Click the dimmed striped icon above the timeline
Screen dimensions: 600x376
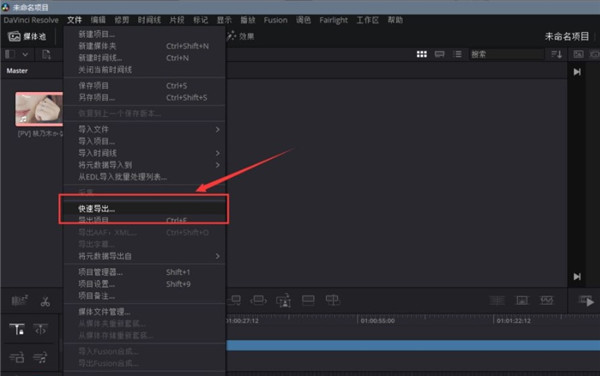point(497,301)
